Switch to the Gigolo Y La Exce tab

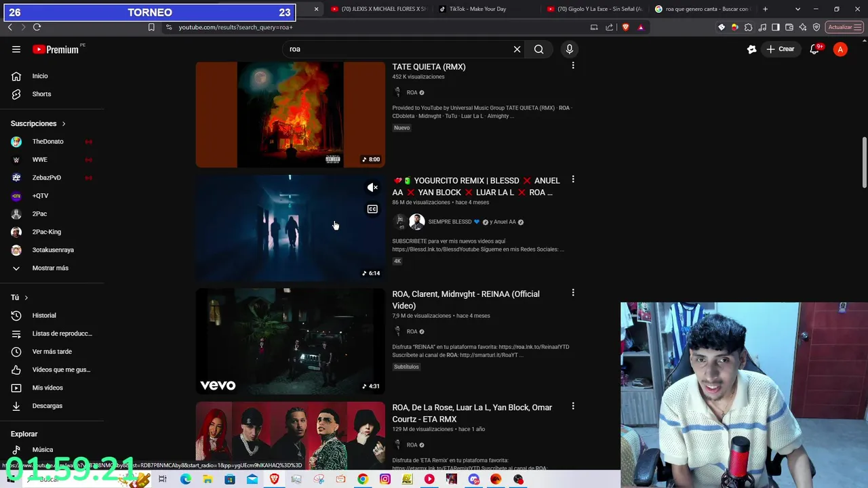594,9
